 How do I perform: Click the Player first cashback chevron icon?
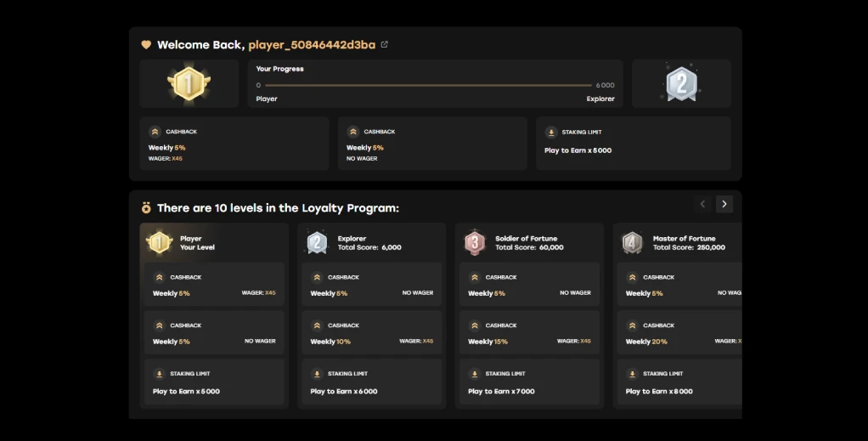[x=160, y=277]
